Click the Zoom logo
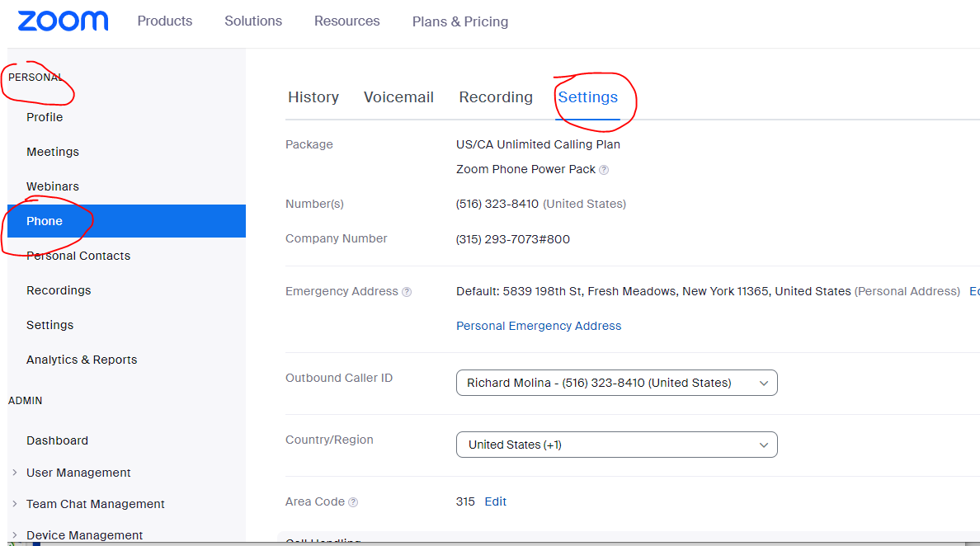Image resolution: width=980 pixels, height=546 pixels. (x=63, y=21)
